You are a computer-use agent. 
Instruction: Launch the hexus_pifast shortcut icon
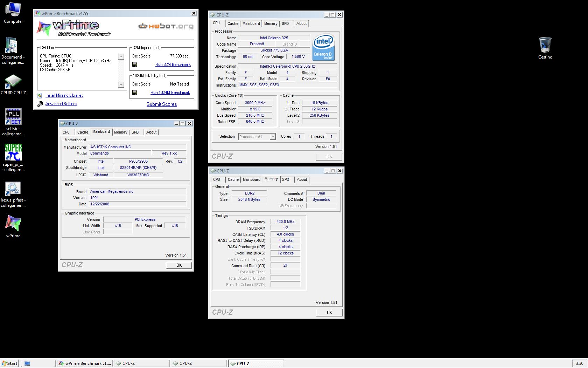coord(13,195)
